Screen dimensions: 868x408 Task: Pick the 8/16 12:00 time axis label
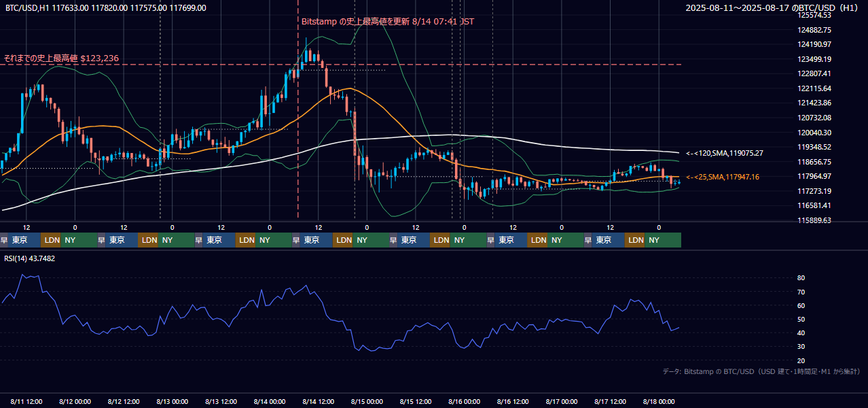pos(513,401)
